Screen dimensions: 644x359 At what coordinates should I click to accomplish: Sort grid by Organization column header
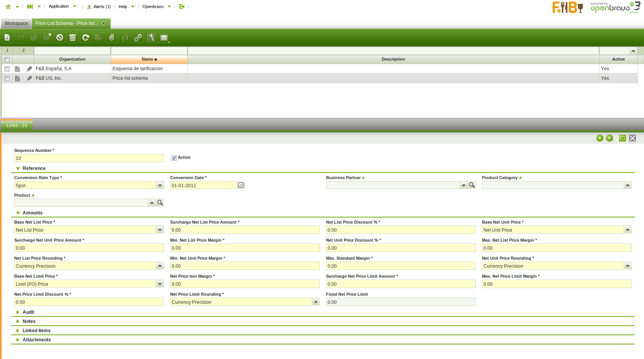[72, 59]
